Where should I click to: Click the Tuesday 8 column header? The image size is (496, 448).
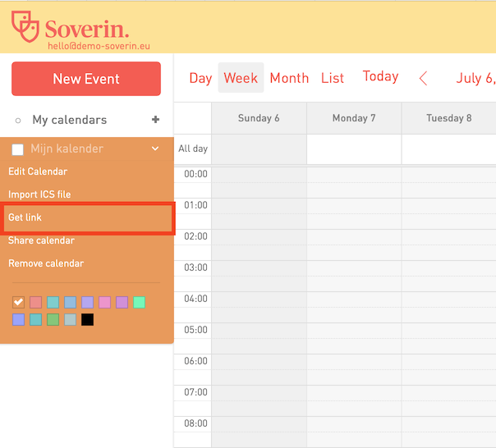click(449, 118)
